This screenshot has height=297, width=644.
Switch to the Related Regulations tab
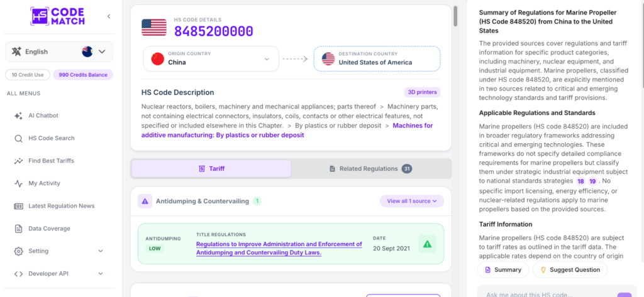coord(371,169)
